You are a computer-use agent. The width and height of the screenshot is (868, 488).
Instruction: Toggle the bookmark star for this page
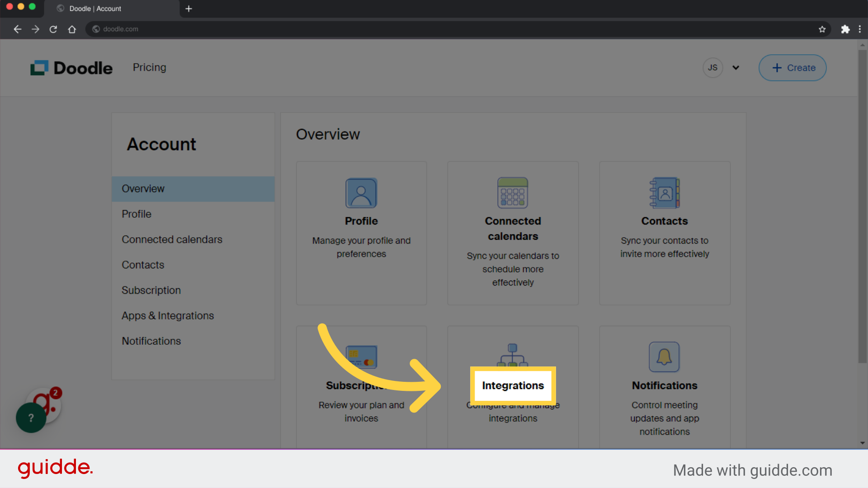click(822, 29)
